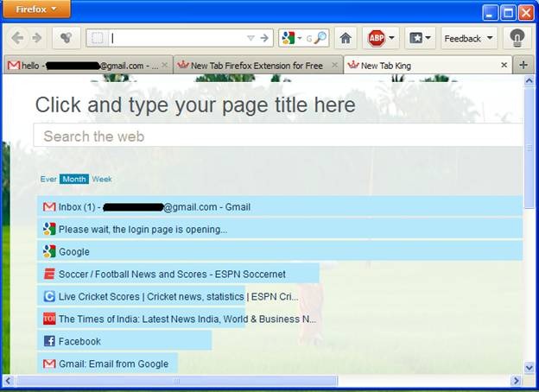Viewport: 539px width, 392px height.
Task: Open the Home page button
Action: click(346, 38)
